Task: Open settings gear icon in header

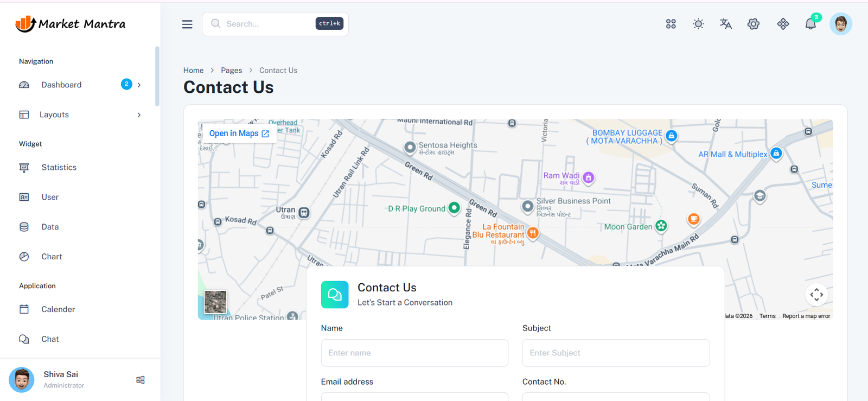Action: (x=754, y=24)
